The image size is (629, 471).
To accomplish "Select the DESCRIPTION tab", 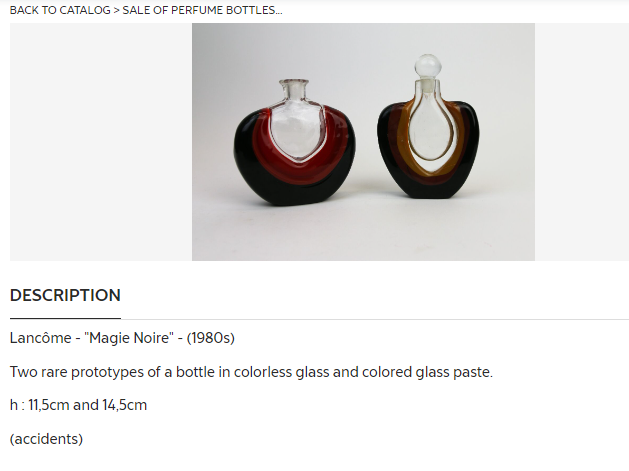I will pos(65,296).
